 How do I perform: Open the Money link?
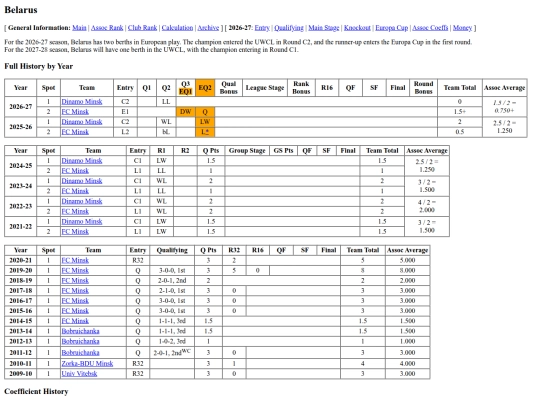(462, 28)
